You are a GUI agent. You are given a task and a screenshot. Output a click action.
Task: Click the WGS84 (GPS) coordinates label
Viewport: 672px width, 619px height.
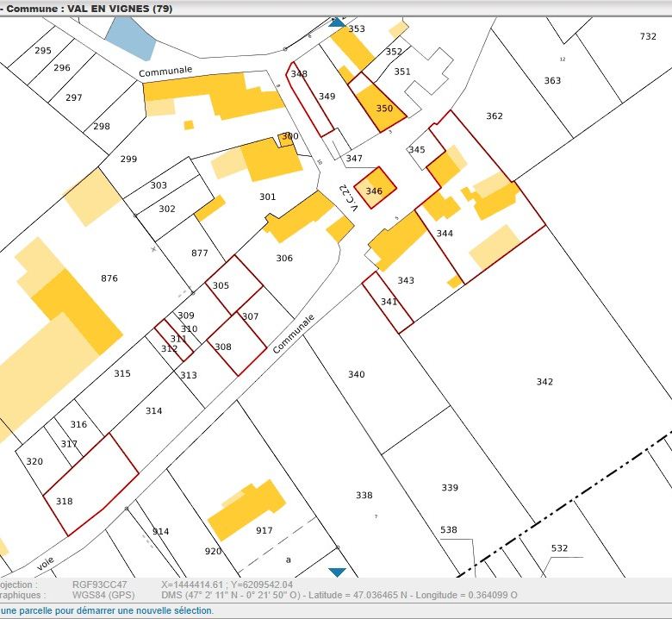coord(103,596)
